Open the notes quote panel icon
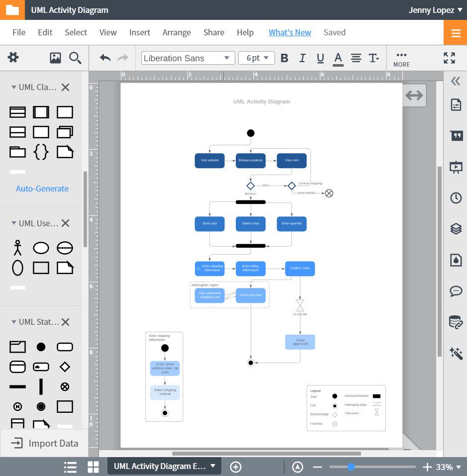Screen dimensions: 467x476 pyautogui.click(x=456, y=135)
